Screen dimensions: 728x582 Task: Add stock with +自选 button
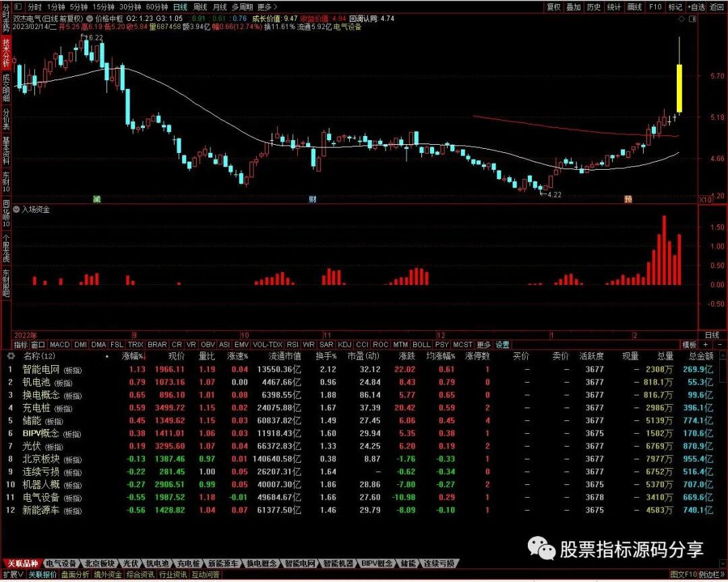coord(696,7)
